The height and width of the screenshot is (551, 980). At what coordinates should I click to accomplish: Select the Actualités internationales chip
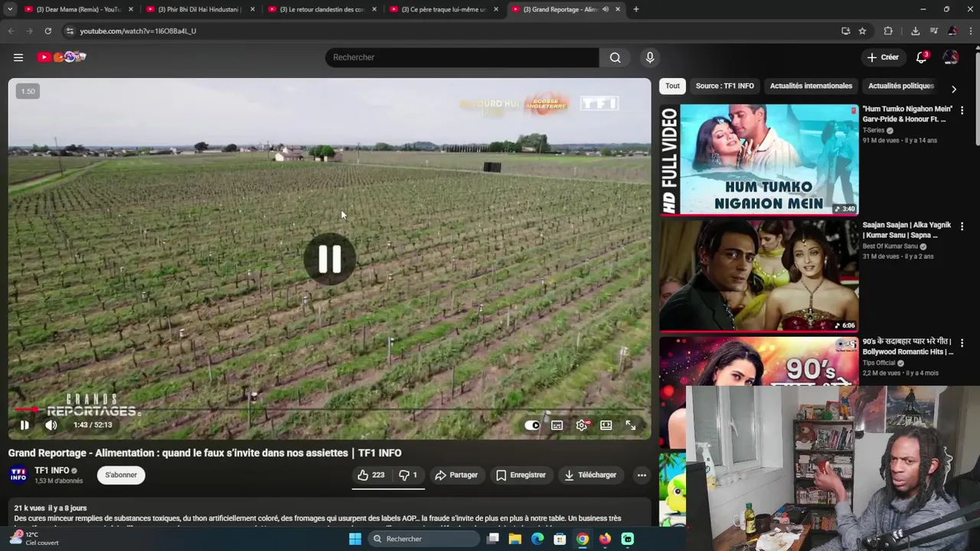pos(811,86)
